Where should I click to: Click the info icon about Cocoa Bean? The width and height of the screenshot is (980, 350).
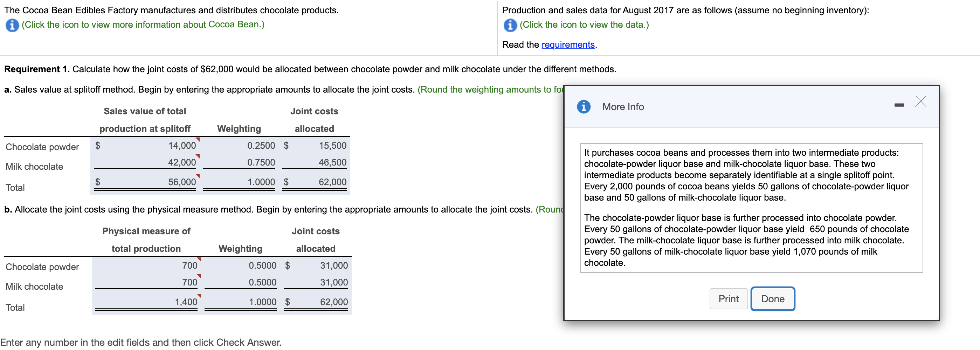coord(12,25)
